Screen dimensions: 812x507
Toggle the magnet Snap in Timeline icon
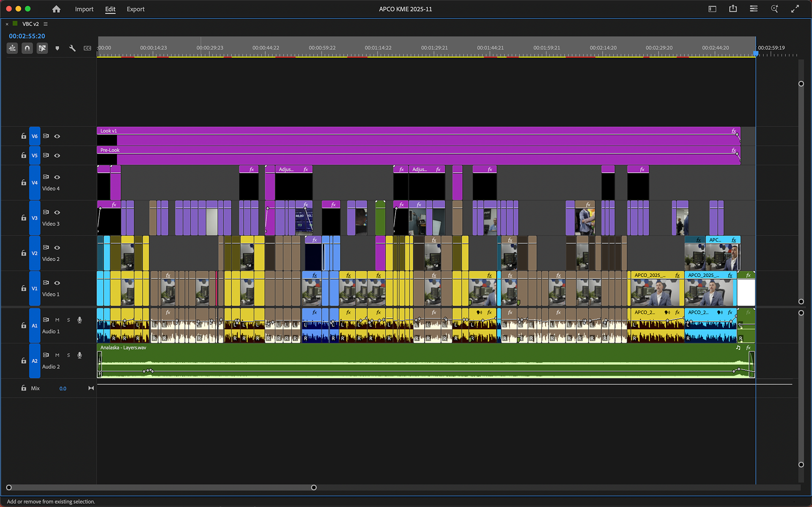(x=27, y=48)
